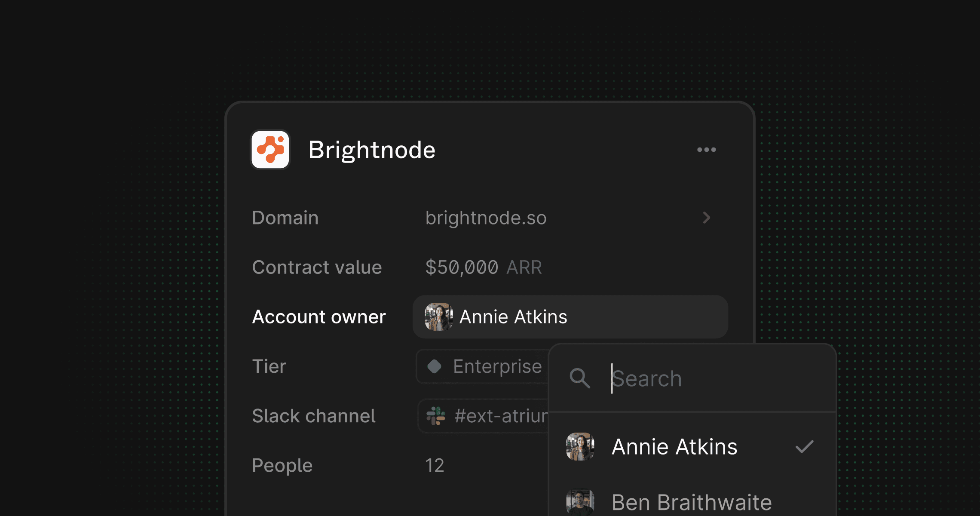The height and width of the screenshot is (516, 980).
Task: Open the three-dot options menu
Action: coord(706,150)
